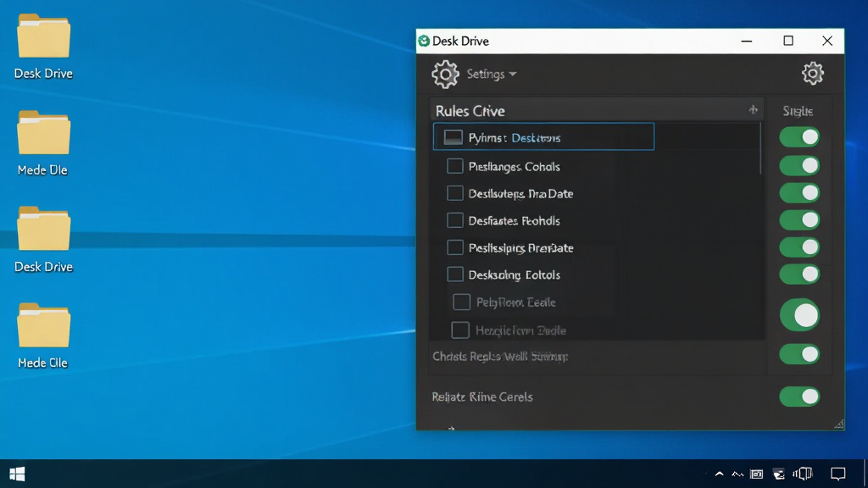Click the volume icon in the system tray
Screen dimensions: 868x488
[x=802, y=474]
